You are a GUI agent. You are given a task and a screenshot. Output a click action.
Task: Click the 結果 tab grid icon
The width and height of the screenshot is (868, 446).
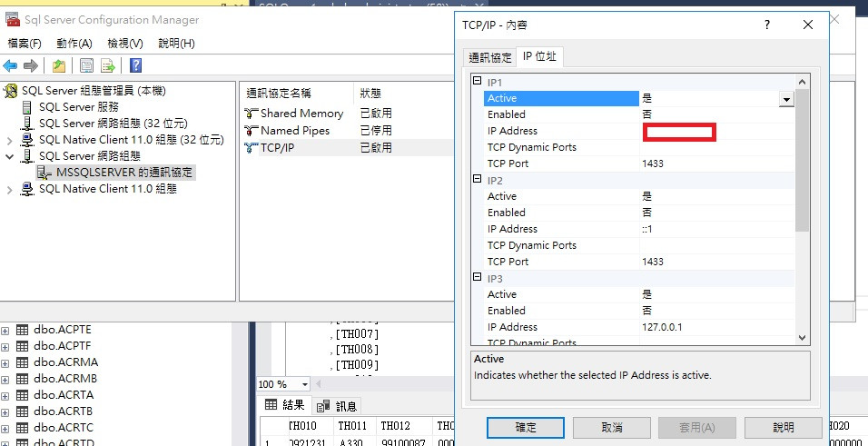[x=271, y=404]
